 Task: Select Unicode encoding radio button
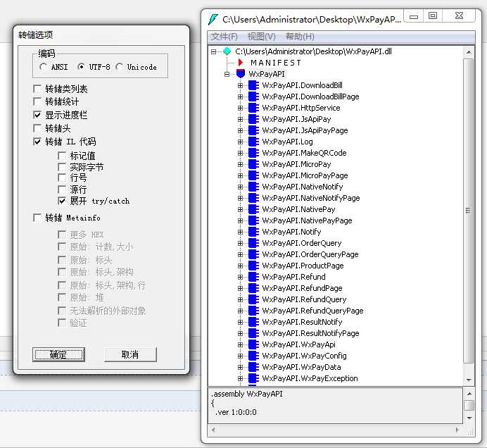(119, 67)
